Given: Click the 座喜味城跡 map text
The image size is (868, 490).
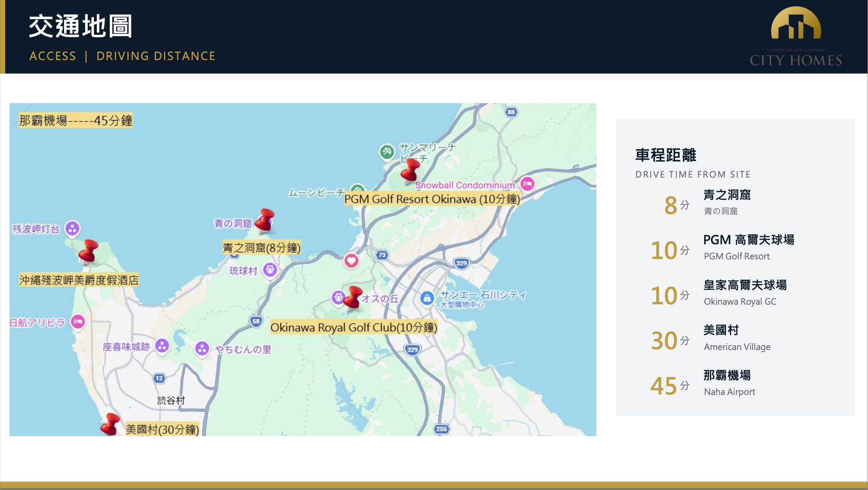Looking at the screenshot, I should (x=126, y=347).
